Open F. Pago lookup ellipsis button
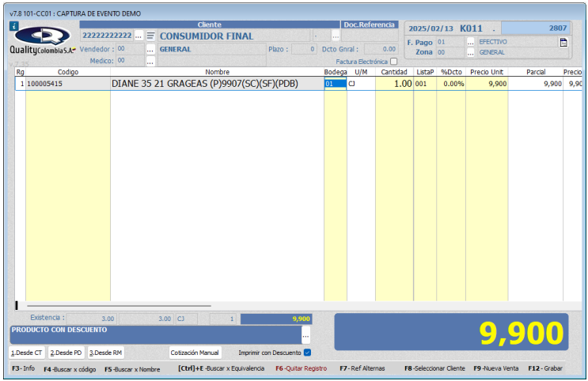588x381 pixels. point(470,42)
